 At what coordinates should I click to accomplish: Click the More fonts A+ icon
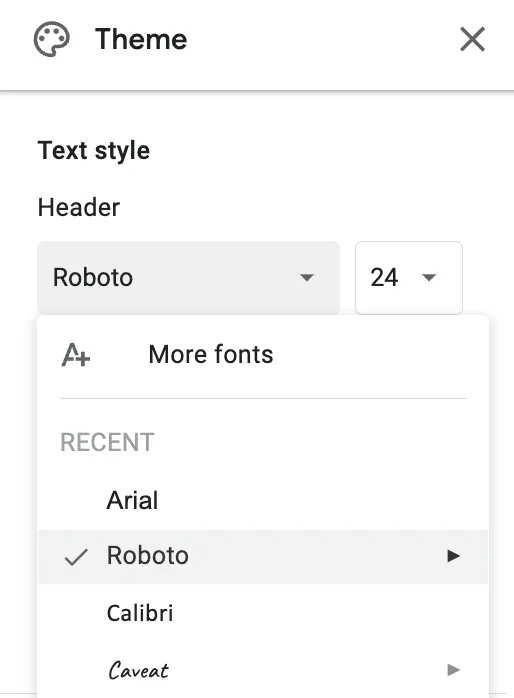[76, 355]
